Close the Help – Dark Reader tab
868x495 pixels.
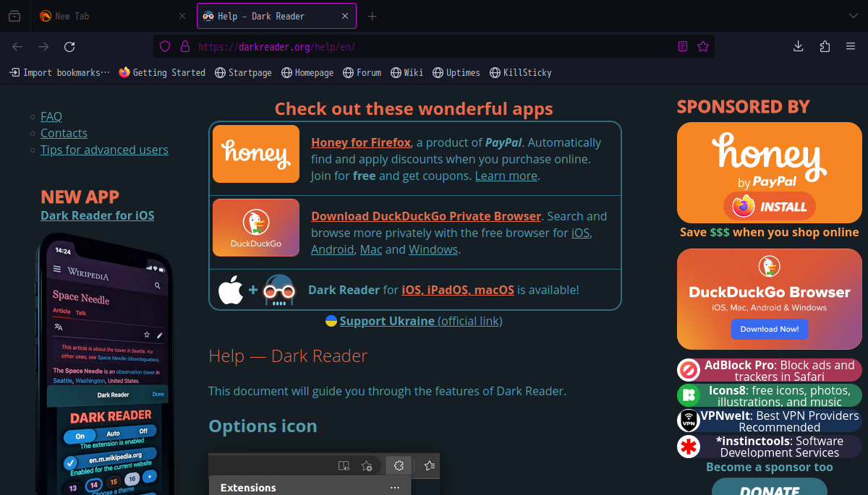click(x=346, y=16)
